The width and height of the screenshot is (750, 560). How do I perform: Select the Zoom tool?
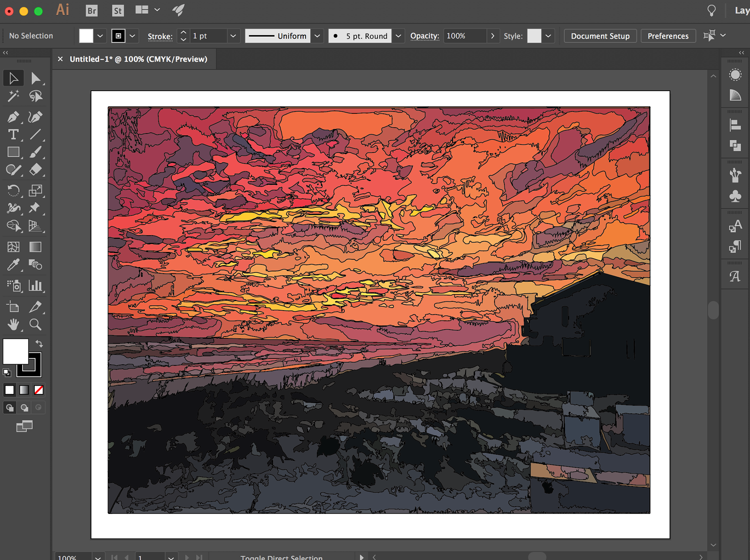click(x=35, y=324)
